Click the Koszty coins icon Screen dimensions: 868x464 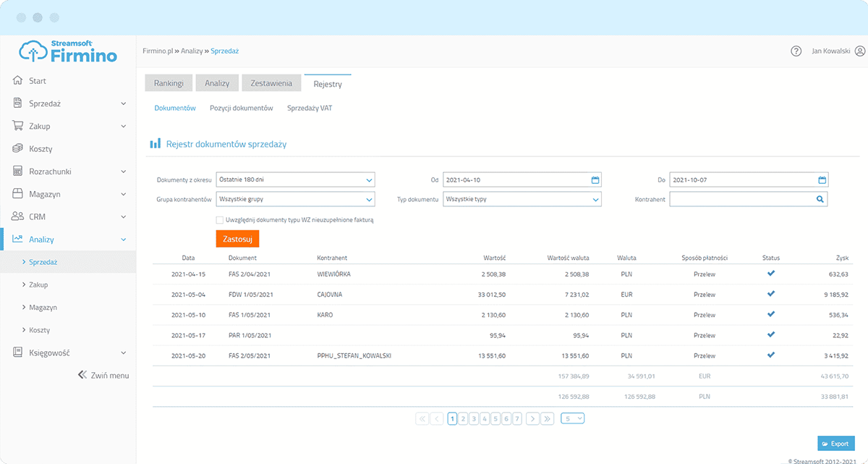(x=18, y=148)
